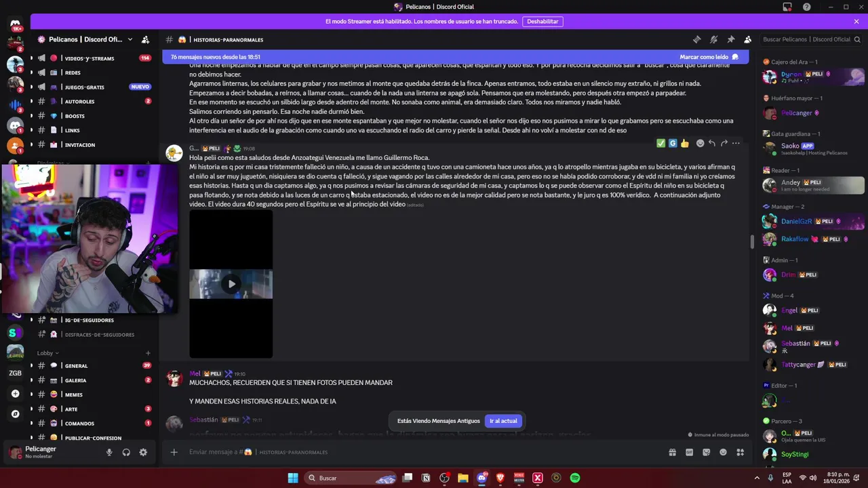Image resolution: width=868 pixels, height=488 pixels.
Task: Click the add a server plus icon
Action: point(15,393)
